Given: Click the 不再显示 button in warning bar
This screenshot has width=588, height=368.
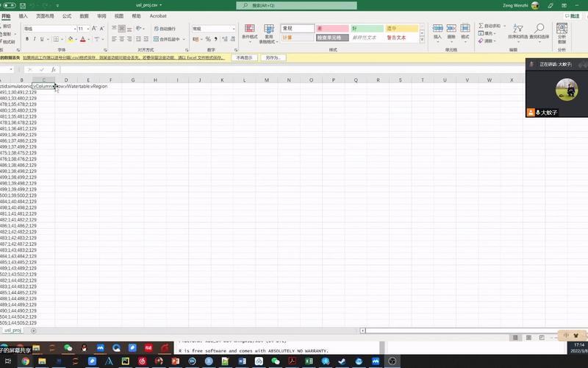Looking at the screenshot, I should click(x=245, y=58).
